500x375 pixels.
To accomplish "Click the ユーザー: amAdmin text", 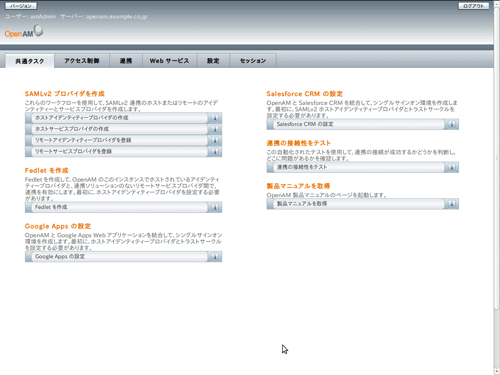I will 30,17.
